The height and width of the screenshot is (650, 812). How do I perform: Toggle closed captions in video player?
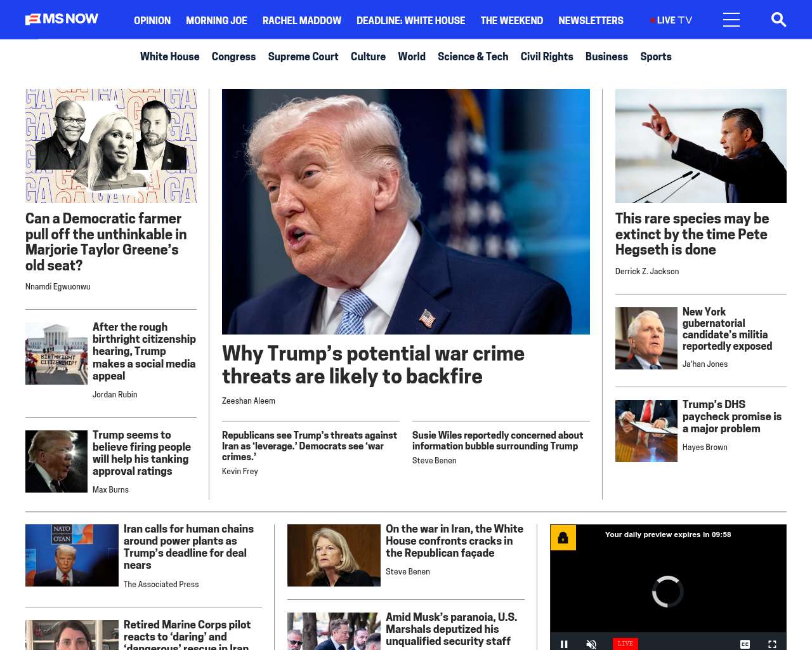(745, 644)
